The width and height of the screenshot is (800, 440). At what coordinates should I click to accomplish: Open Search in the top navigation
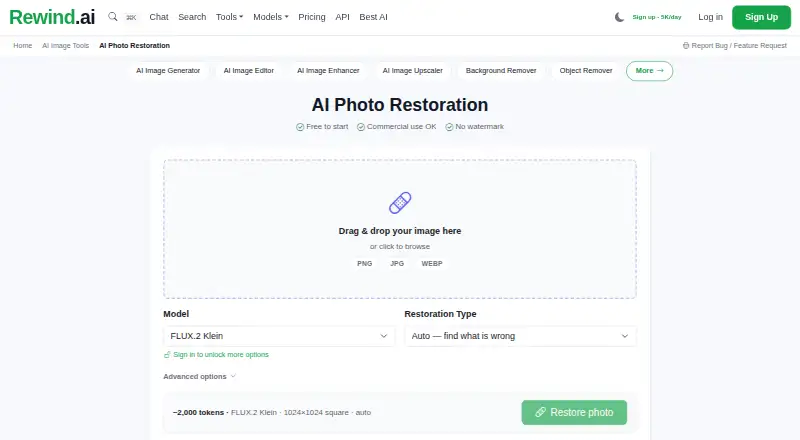point(192,17)
